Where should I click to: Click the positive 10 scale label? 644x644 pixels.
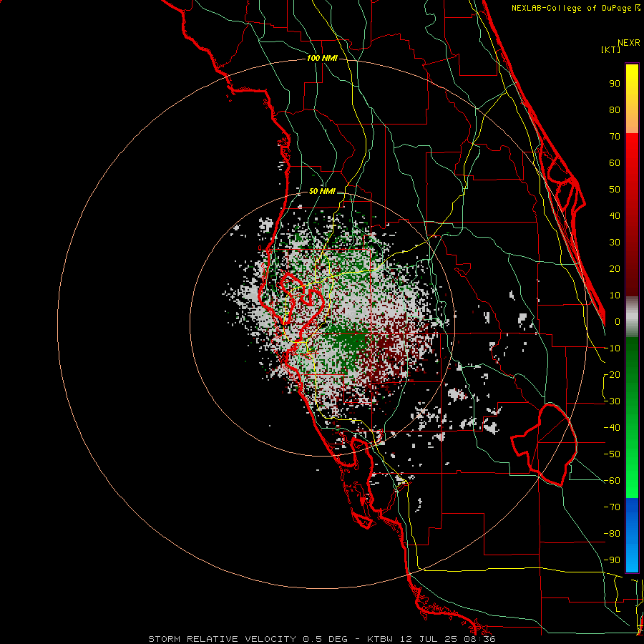615,296
